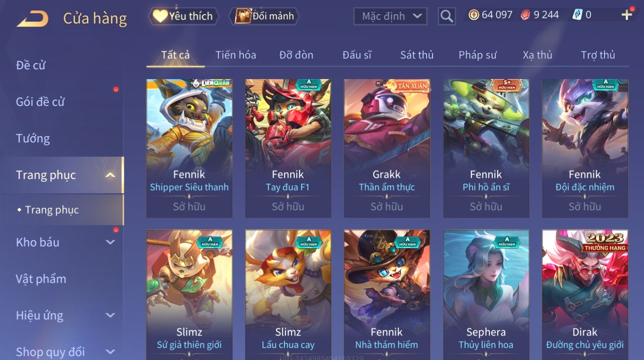Tap the red ruby currency icon
The image size is (644, 360).
tap(525, 15)
